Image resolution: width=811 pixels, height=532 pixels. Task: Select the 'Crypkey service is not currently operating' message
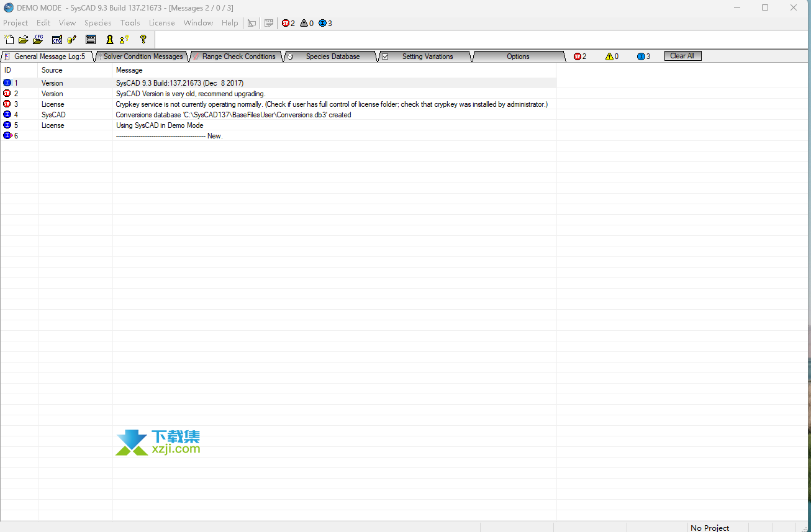point(332,104)
